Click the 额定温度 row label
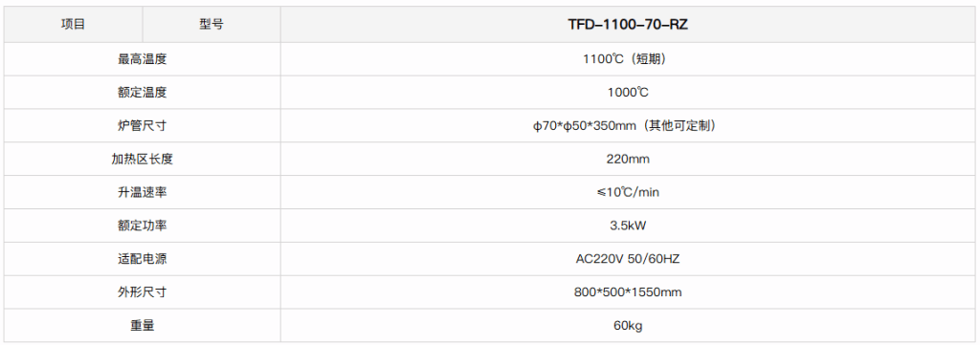Viewport: 980px width, 345px height. point(144,93)
